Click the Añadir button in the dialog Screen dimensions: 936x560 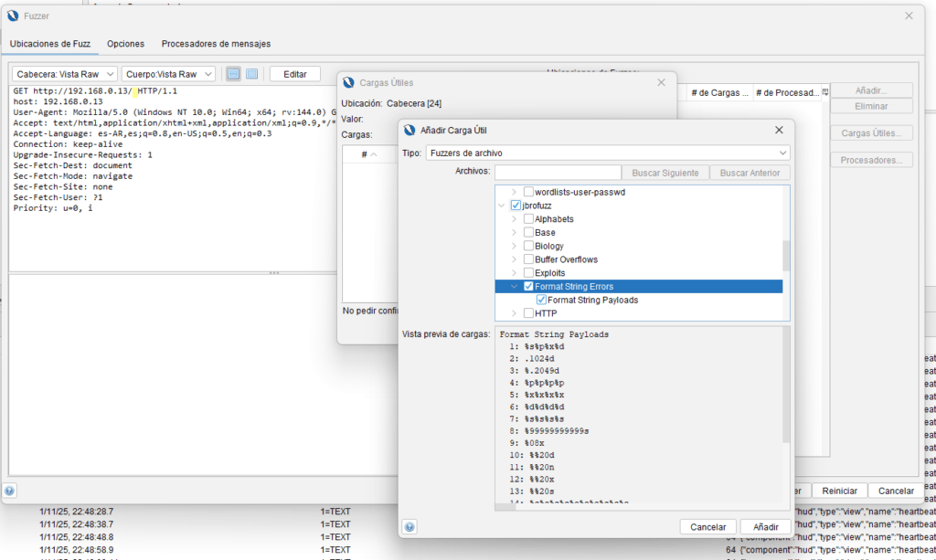pos(765,527)
